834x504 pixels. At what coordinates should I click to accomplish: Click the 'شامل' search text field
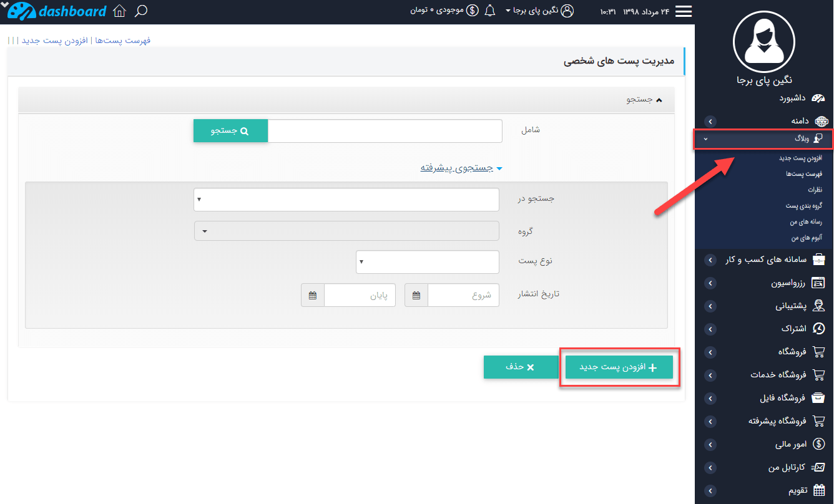pyautogui.click(x=385, y=131)
